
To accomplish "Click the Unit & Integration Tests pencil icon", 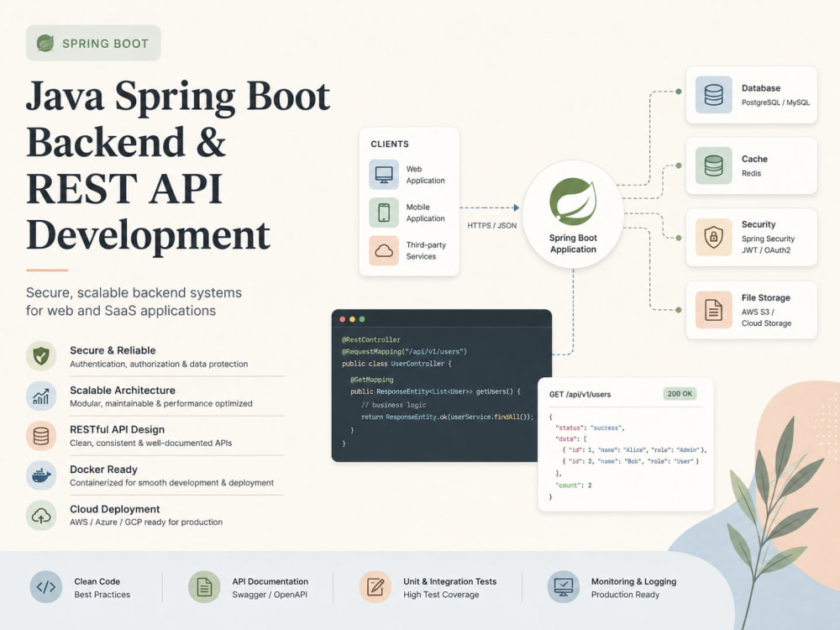I will (375, 587).
